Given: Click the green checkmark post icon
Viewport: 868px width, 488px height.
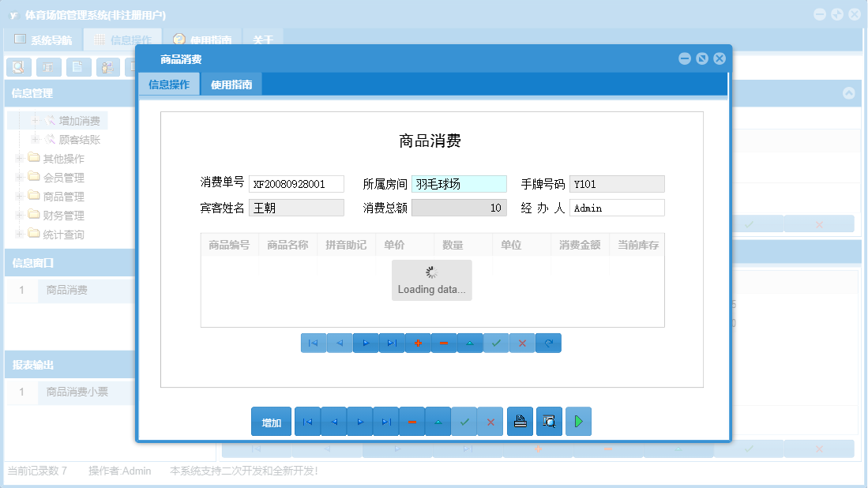Looking at the screenshot, I should pos(496,343).
